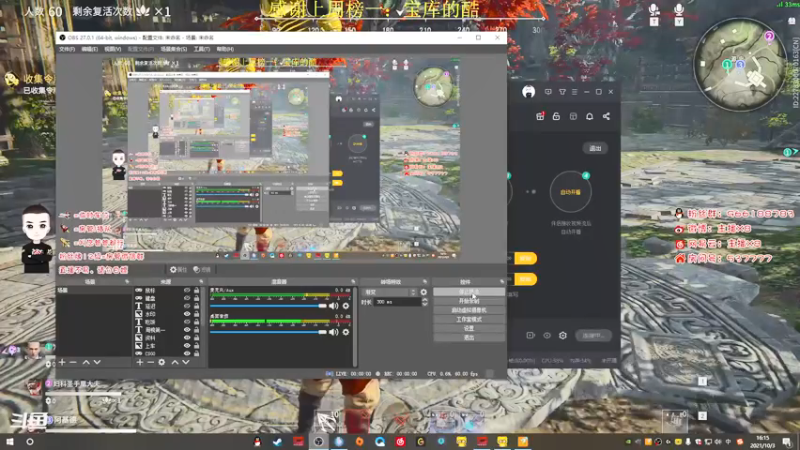Adjust the transition duration stepper arrows

click(x=424, y=302)
